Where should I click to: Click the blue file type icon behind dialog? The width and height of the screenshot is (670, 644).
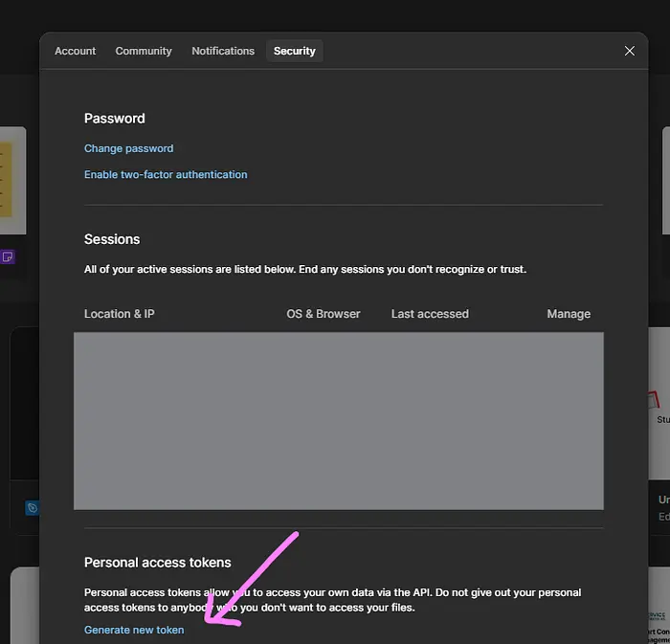click(32, 508)
